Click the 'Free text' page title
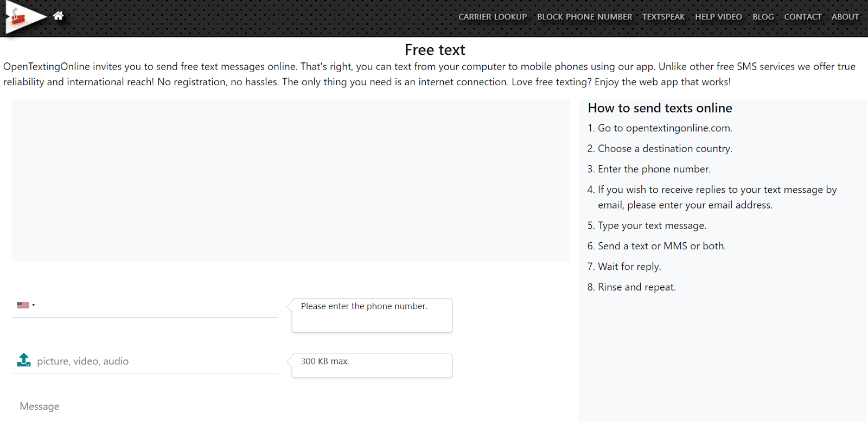Image resolution: width=868 pixels, height=422 pixels. pos(434,49)
